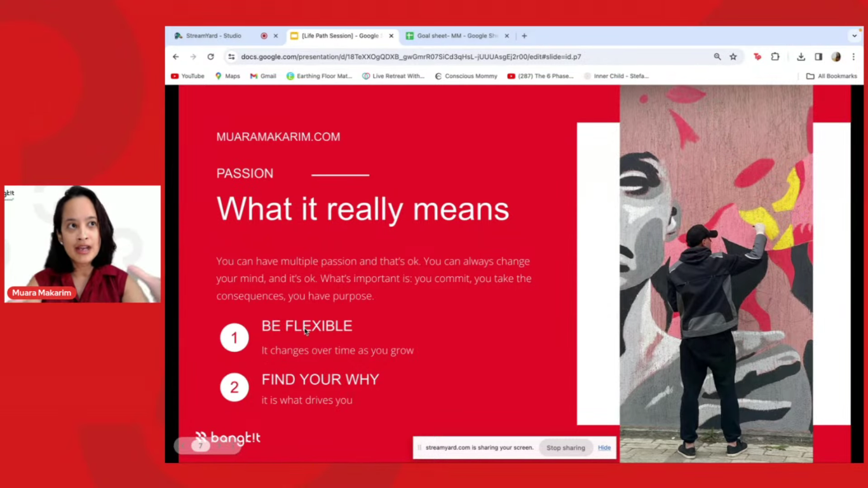868x488 pixels.
Task: Open the YouTube bookmark
Action: point(188,76)
